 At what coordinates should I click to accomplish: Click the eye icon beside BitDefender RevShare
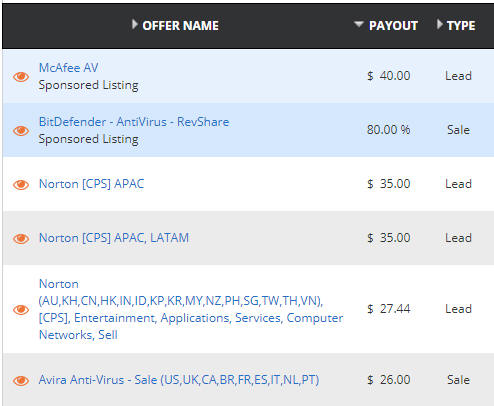[x=21, y=131]
